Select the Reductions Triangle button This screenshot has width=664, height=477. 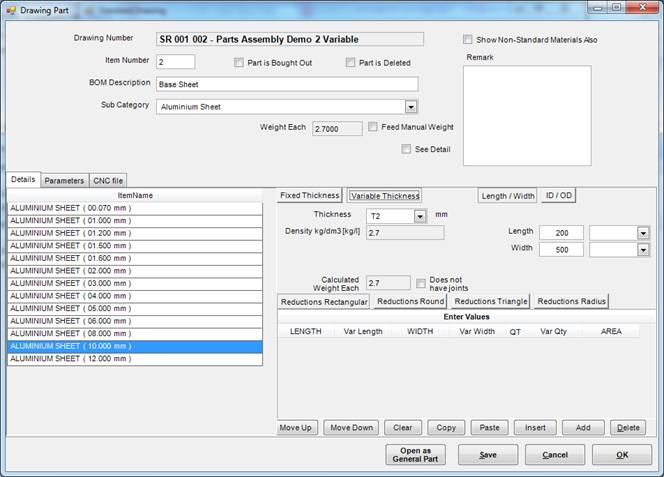pyautogui.click(x=490, y=301)
